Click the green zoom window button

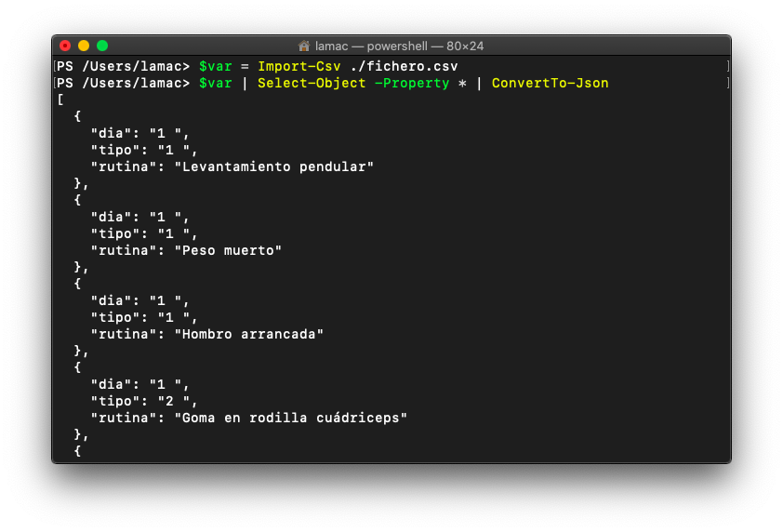click(x=102, y=46)
